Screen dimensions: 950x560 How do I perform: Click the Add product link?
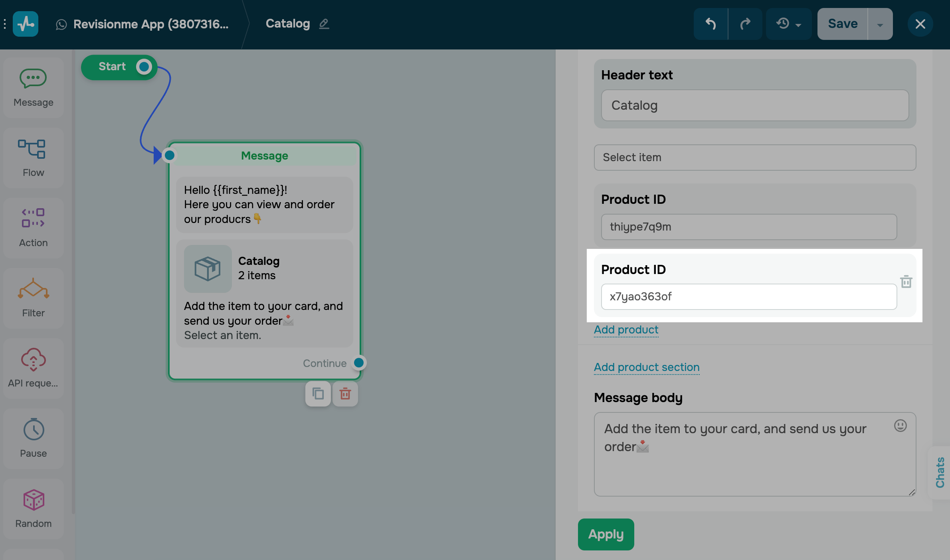pos(626,330)
